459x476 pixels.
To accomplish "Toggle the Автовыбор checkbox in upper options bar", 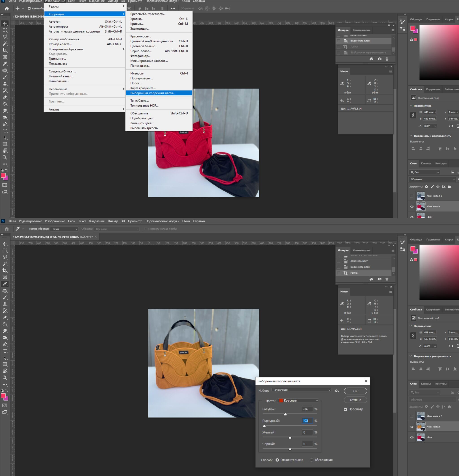I will pos(29,9).
